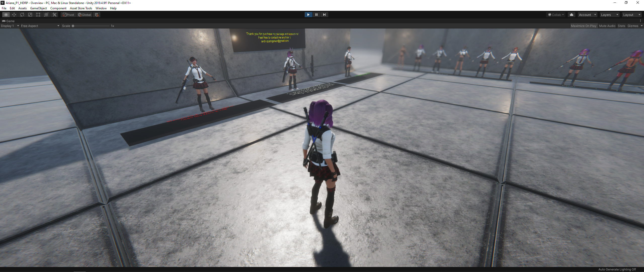Toggle Global handle rotation
This screenshot has width=644, height=272.
pyautogui.click(x=85, y=15)
